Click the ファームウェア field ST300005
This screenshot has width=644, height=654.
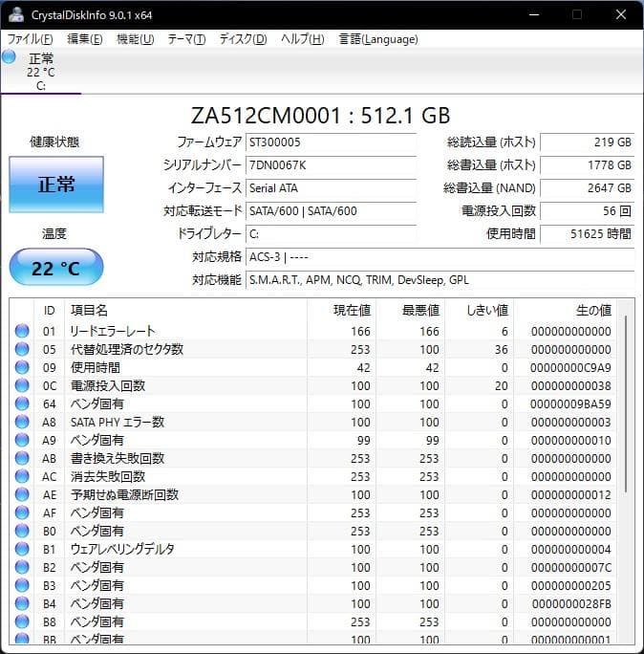331,142
